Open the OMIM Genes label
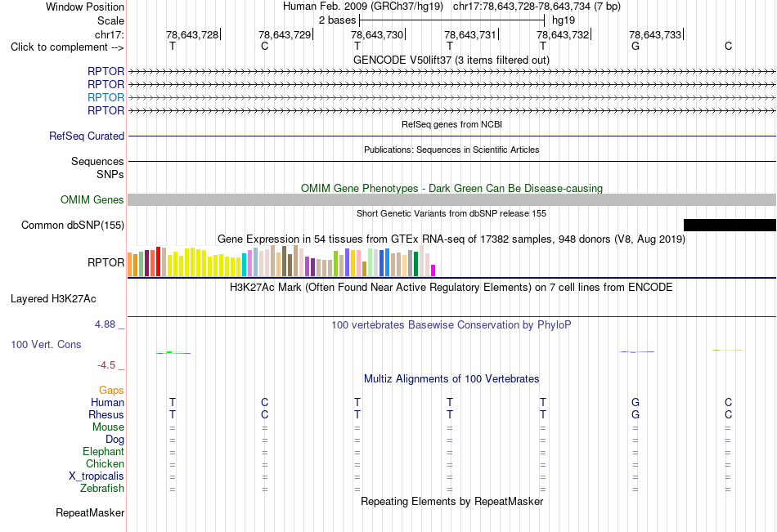This screenshot has width=777, height=532. point(92,199)
